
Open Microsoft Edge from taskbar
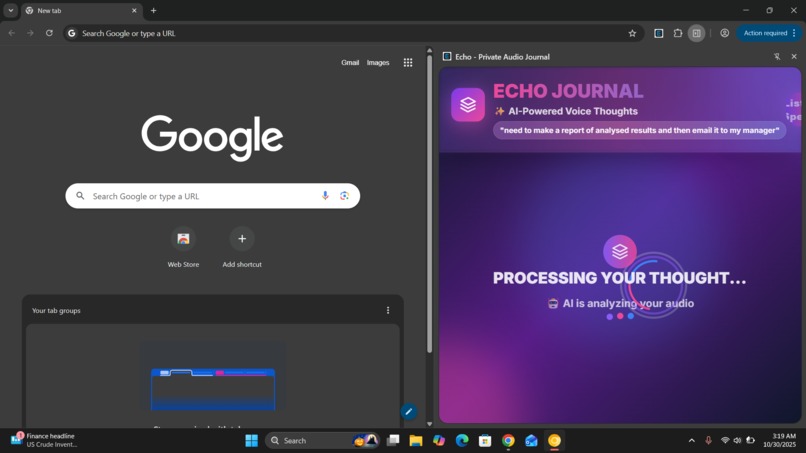coord(462,441)
